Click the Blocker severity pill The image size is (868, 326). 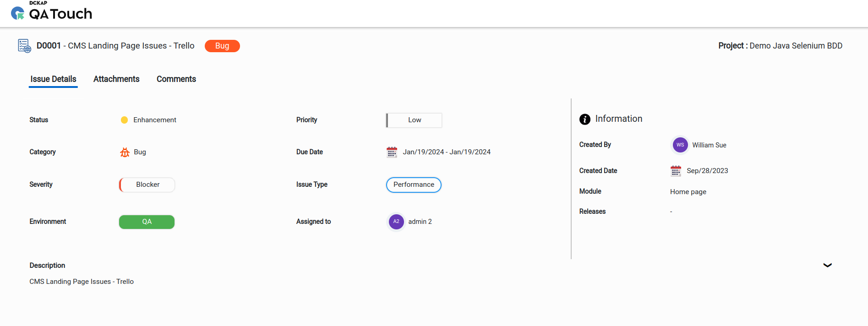pyautogui.click(x=147, y=185)
